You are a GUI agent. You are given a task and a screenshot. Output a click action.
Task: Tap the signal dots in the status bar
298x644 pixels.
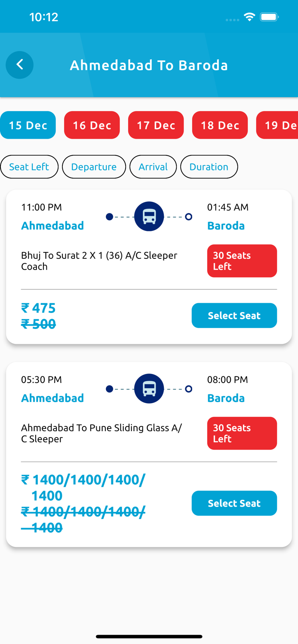coord(232,19)
